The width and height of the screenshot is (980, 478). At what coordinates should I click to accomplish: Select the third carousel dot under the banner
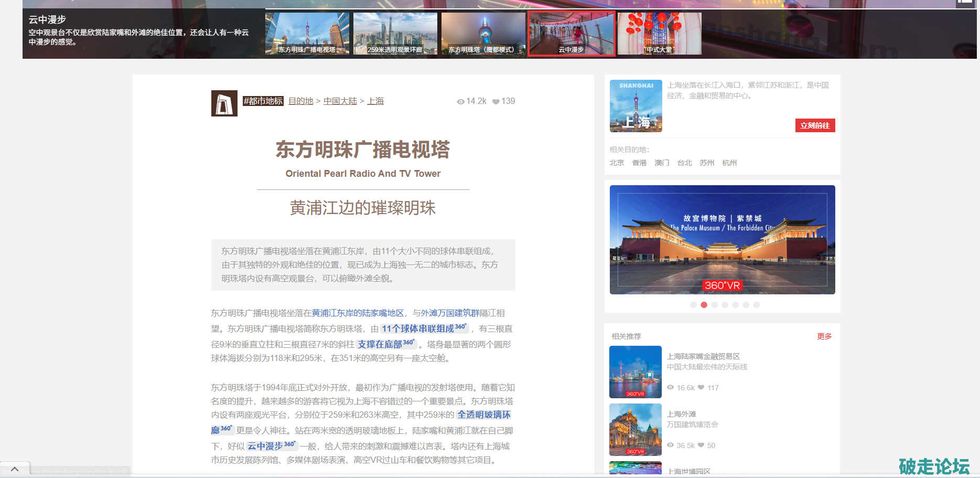(714, 305)
